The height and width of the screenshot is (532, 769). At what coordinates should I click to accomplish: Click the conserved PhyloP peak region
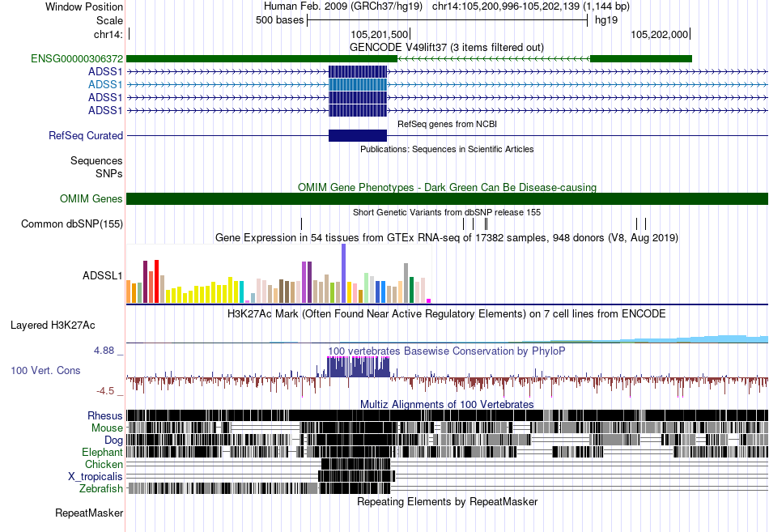pyautogui.click(x=359, y=367)
